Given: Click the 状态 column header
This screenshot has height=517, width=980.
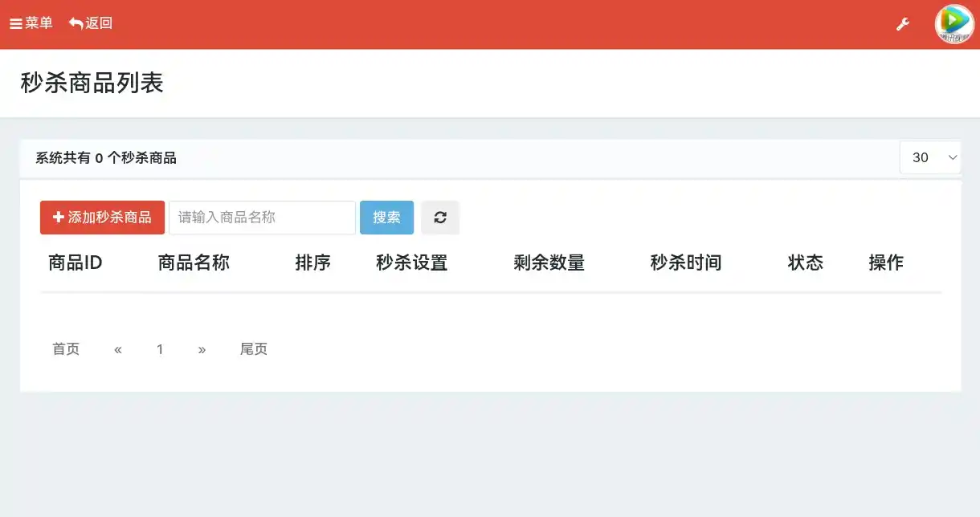Looking at the screenshot, I should coord(806,263).
